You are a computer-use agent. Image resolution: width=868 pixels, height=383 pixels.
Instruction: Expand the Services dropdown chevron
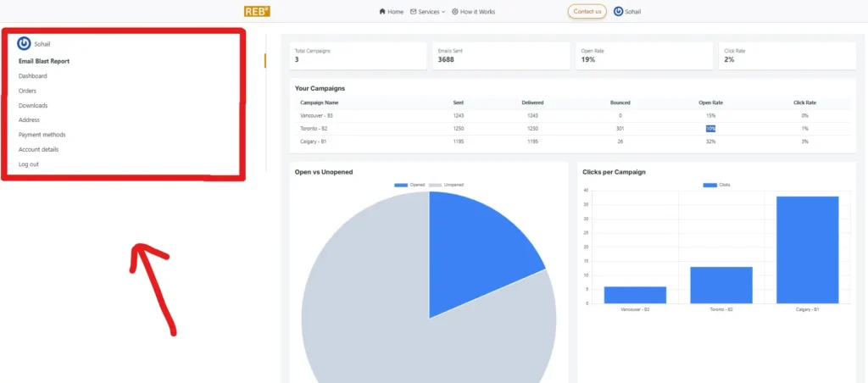[443, 12]
